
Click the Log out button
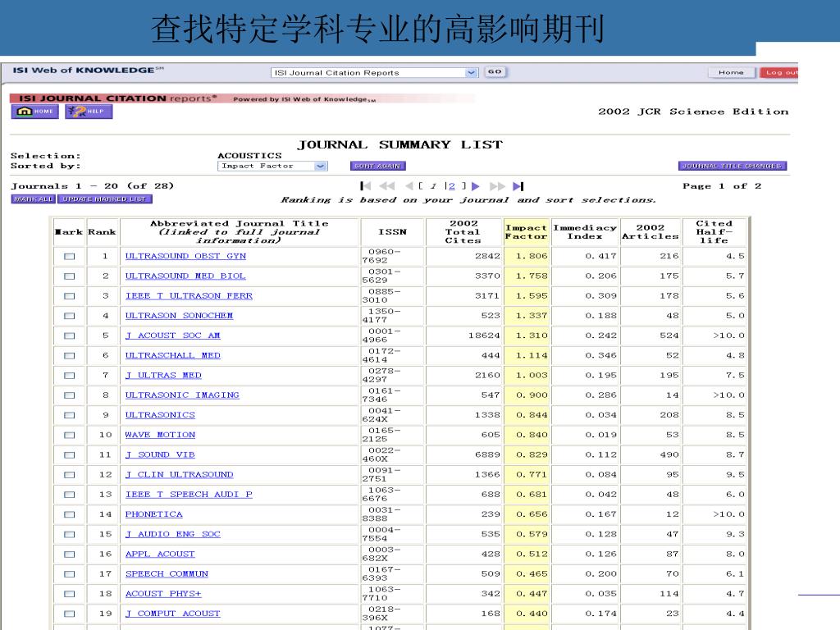pyautogui.click(x=780, y=72)
